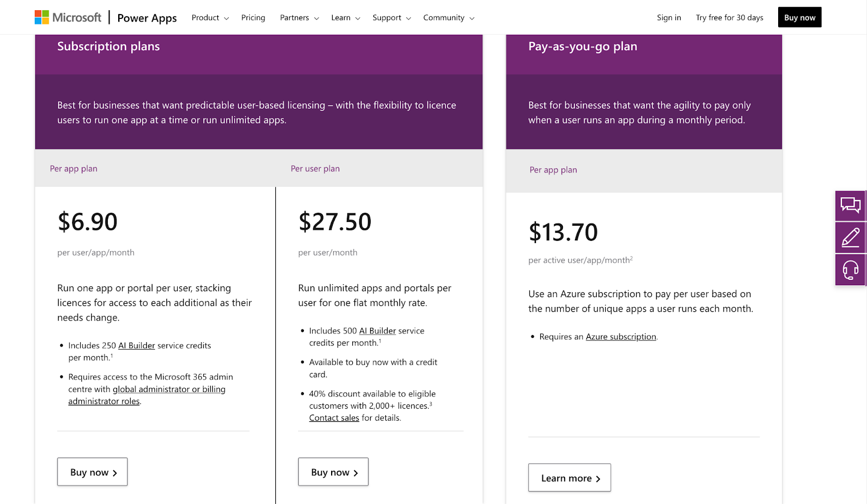867x504 pixels.
Task: Expand the Partners dropdown menu
Action: pyautogui.click(x=299, y=18)
